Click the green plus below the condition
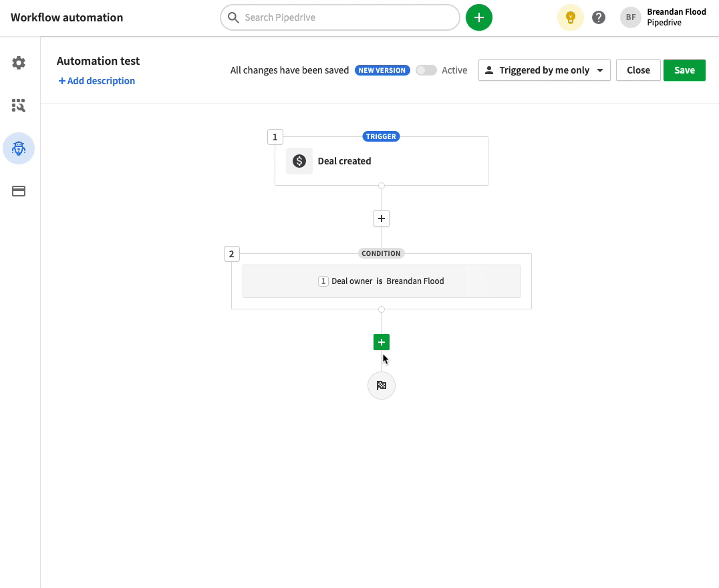The height and width of the screenshot is (588, 719). (x=381, y=341)
